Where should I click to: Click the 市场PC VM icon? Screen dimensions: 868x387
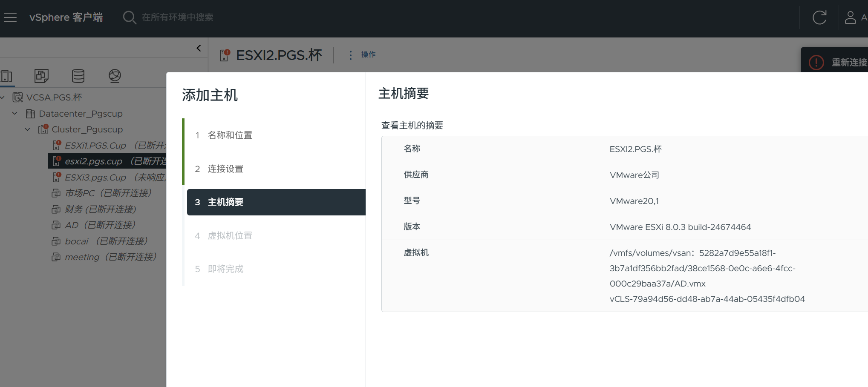click(56, 193)
